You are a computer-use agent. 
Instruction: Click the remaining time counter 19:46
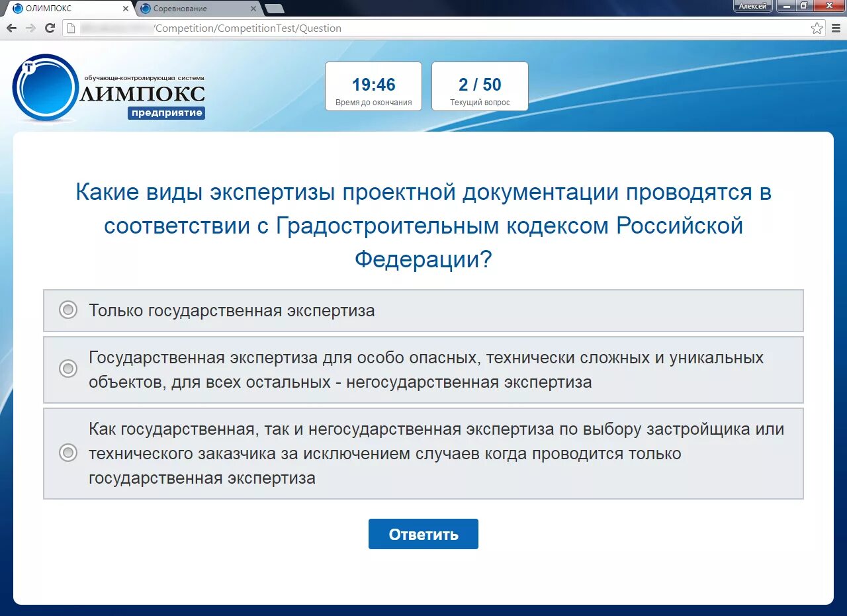click(x=373, y=85)
